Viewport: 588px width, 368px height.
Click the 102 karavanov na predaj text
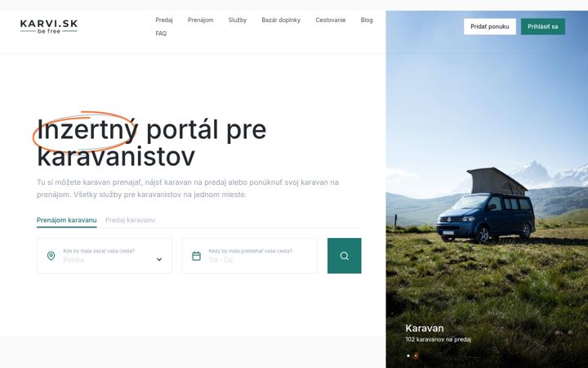point(438,339)
